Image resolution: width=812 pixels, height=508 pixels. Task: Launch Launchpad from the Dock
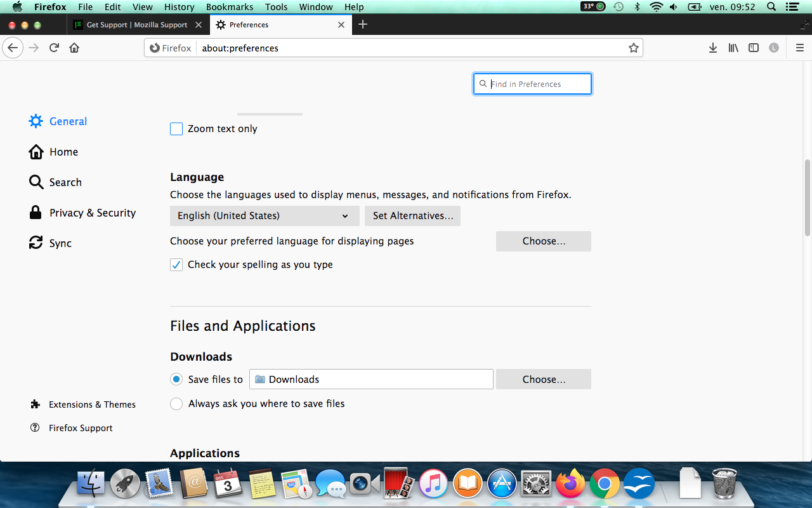[x=125, y=485]
